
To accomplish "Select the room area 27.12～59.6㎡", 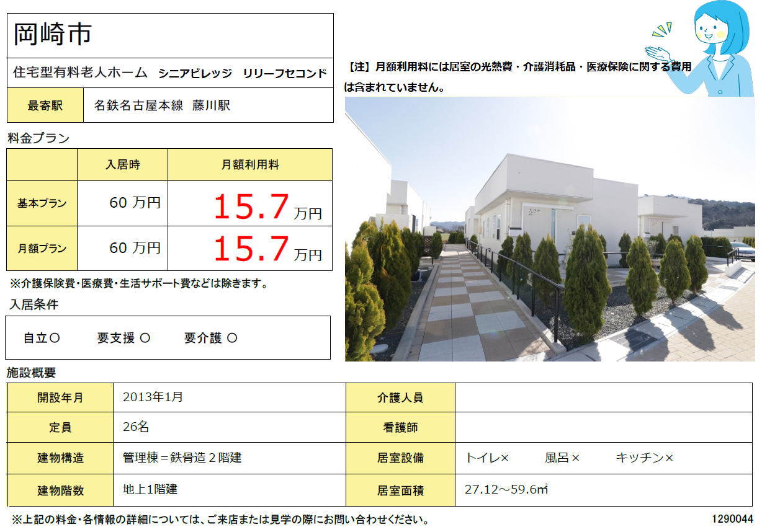I will tap(506, 490).
